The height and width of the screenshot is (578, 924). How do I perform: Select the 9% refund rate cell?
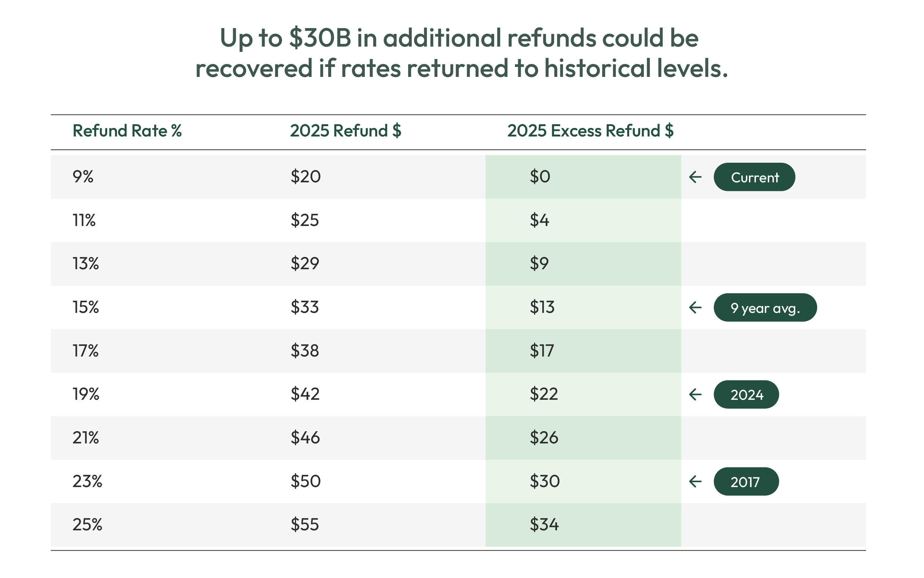(83, 177)
